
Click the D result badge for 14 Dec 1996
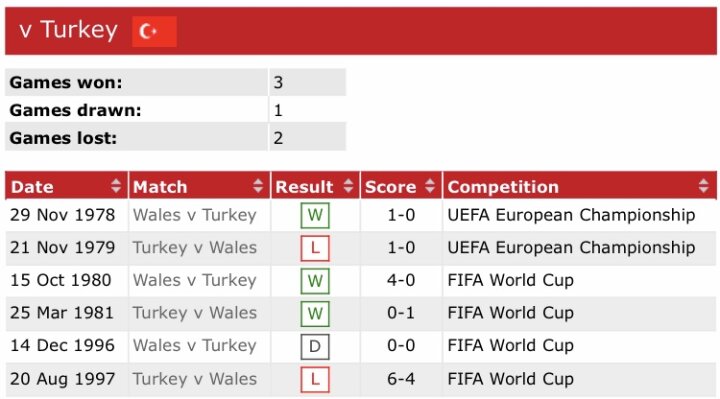[x=315, y=346]
